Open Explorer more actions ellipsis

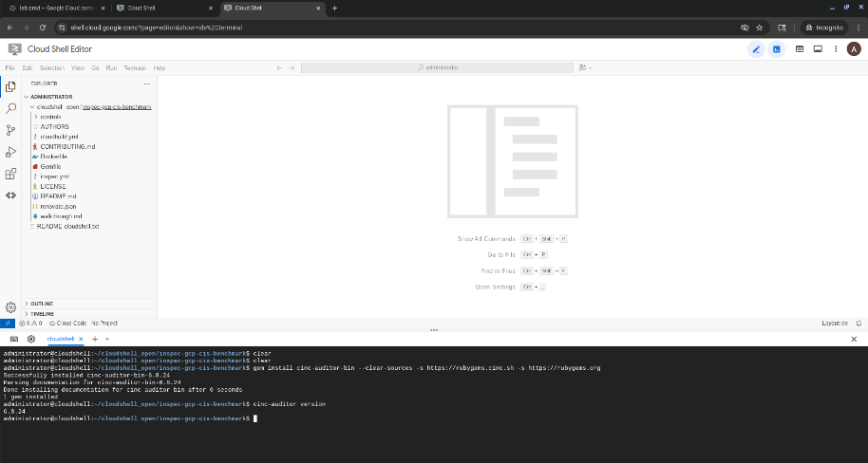[147, 83]
